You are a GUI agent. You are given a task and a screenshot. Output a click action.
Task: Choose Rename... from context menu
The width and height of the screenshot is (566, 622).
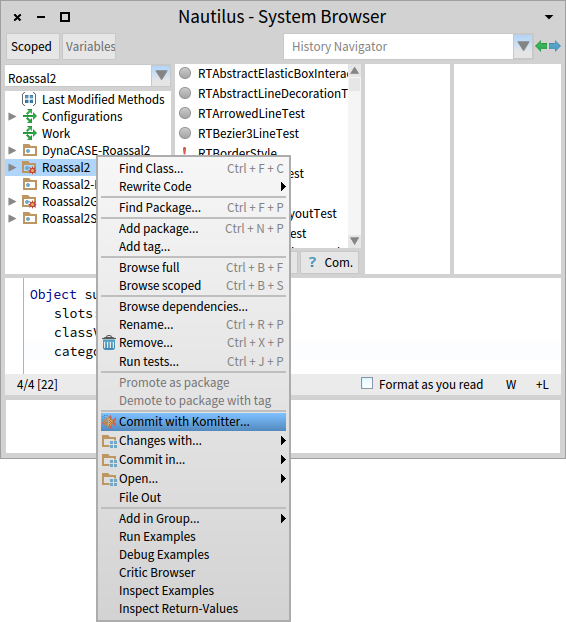coord(194,324)
